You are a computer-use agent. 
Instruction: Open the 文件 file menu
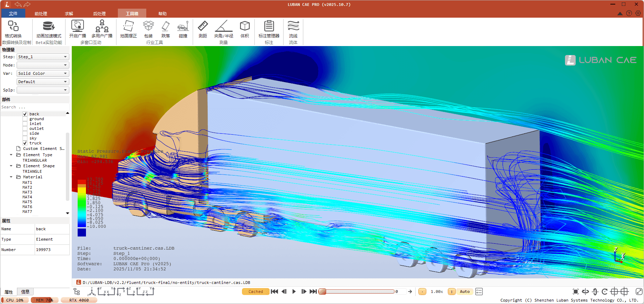(13, 14)
